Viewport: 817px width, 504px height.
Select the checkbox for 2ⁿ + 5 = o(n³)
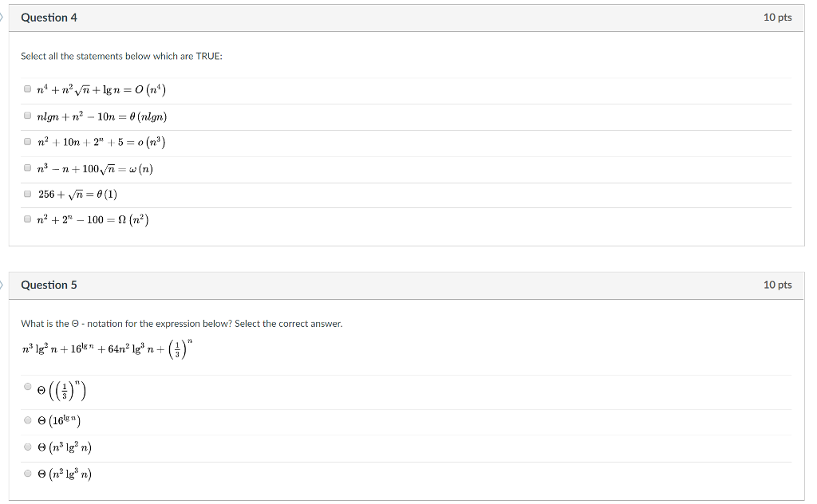28,141
